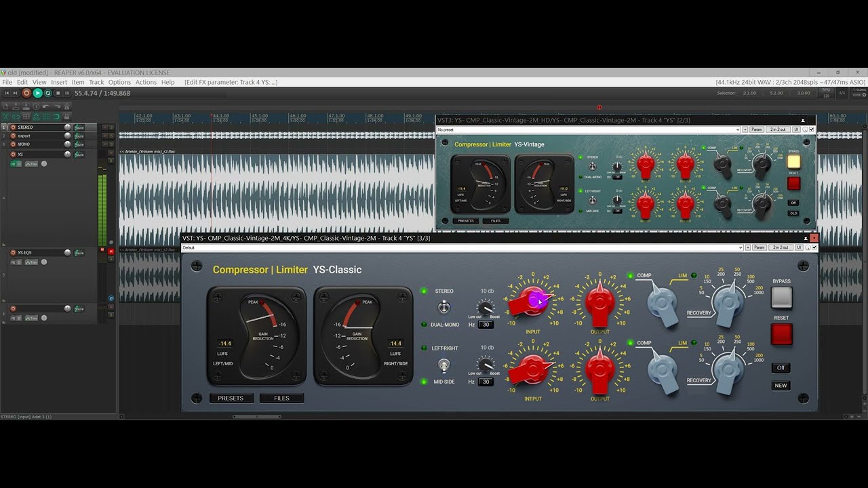Open the Edit menu
Viewport: 868px width, 488px height.
[x=22, y=82]
